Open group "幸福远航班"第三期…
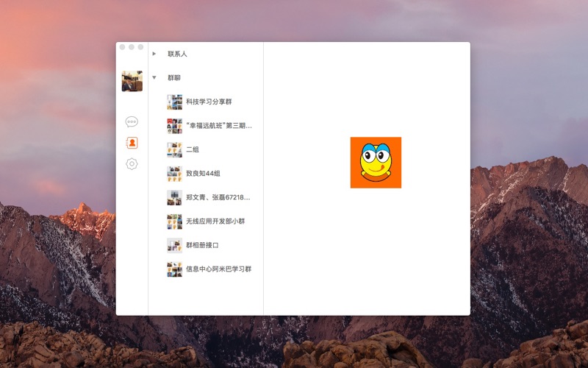 click(206, 126)
